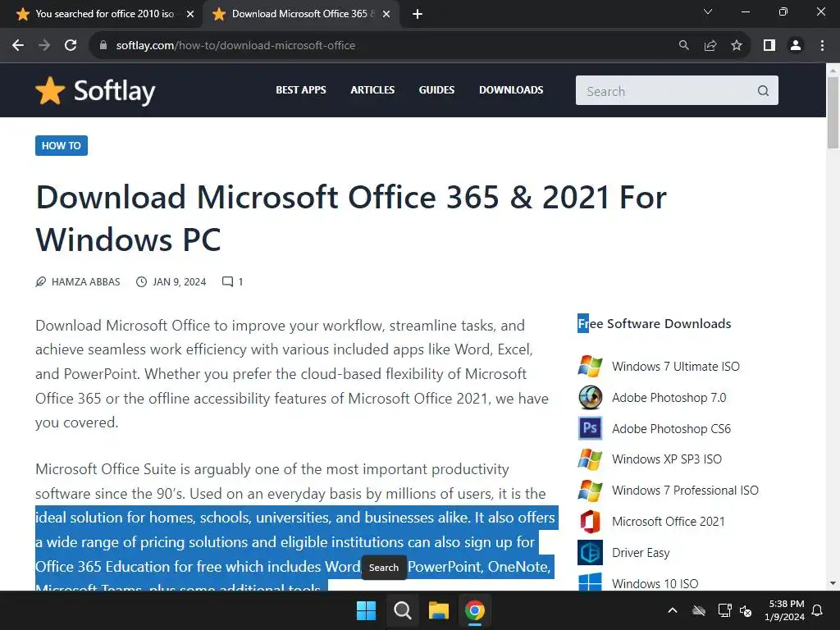Open the BEST APPS menu
Image resolution: width=840 pixels, height=630 pixels.
tap(300, 90)
